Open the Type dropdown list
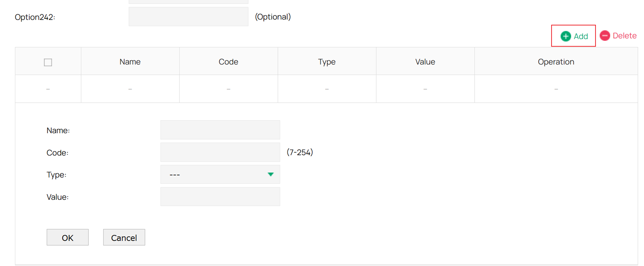Image resolution: width=644 pixels, height=266 pixels. 220,174
